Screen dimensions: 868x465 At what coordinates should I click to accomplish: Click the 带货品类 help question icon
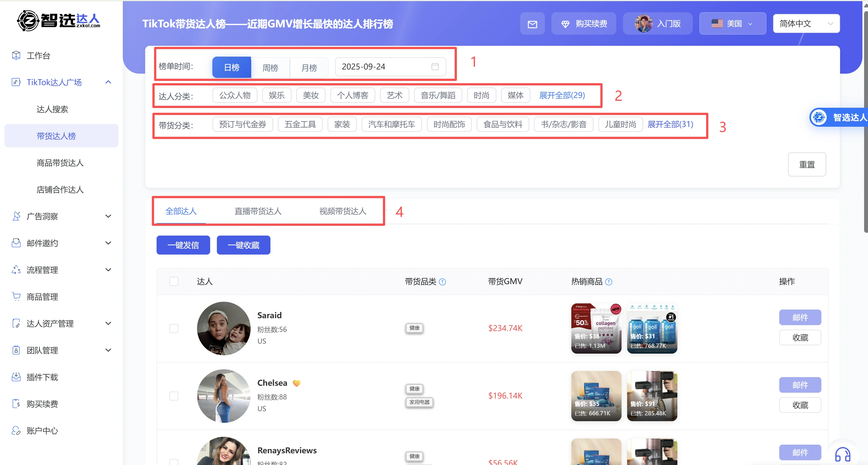[x=443, y=282]
